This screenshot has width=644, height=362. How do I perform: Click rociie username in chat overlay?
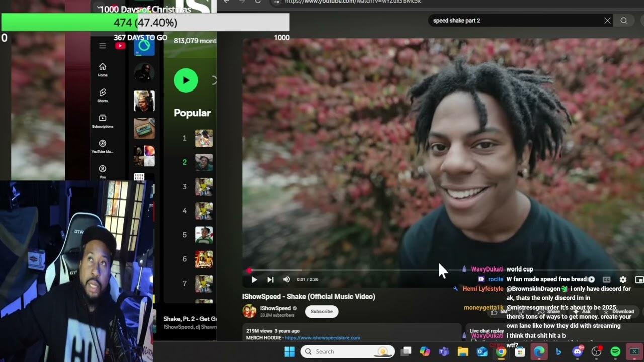[496, 279]
